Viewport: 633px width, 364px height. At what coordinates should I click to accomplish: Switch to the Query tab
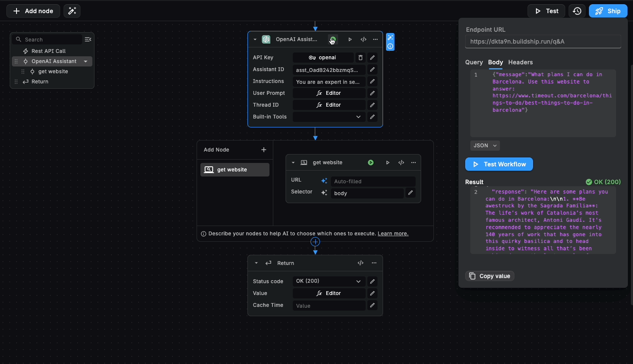(x=474, y=62)
